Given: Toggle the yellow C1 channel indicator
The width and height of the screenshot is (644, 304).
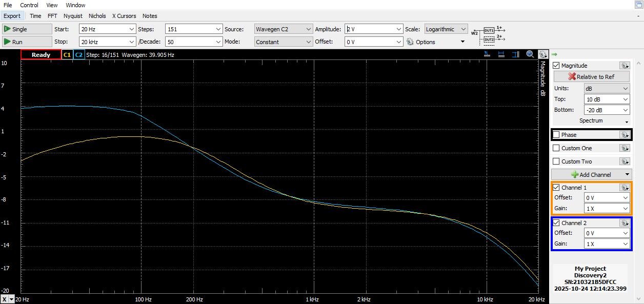Looking at the screenshot, I should (67, 55).
